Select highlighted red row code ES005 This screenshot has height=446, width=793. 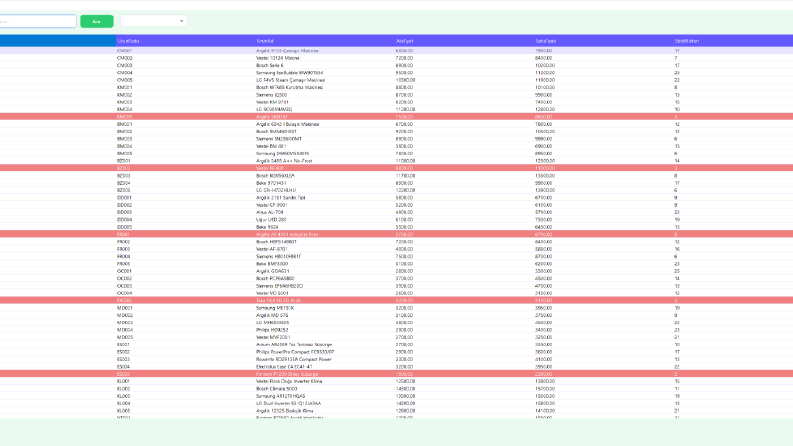[x=123, y=374]
